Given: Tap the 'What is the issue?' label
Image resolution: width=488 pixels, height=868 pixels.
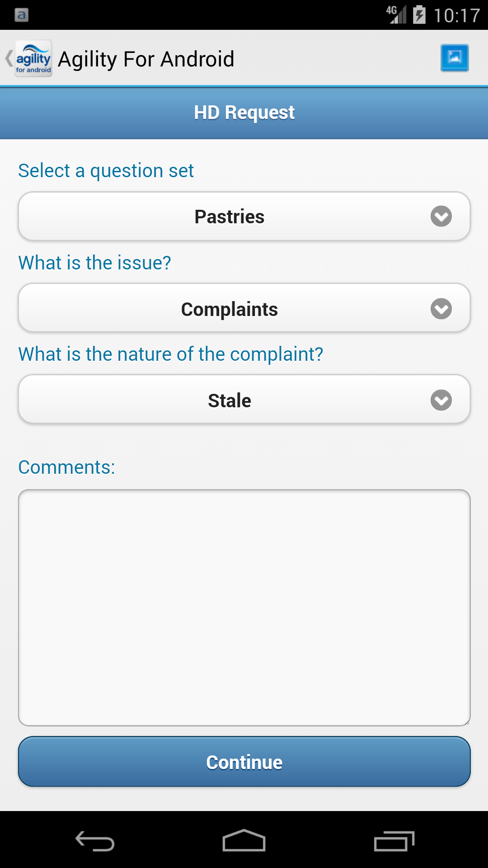Looking at the screenshot, I should pyautogui.click(x=94, y=263).
